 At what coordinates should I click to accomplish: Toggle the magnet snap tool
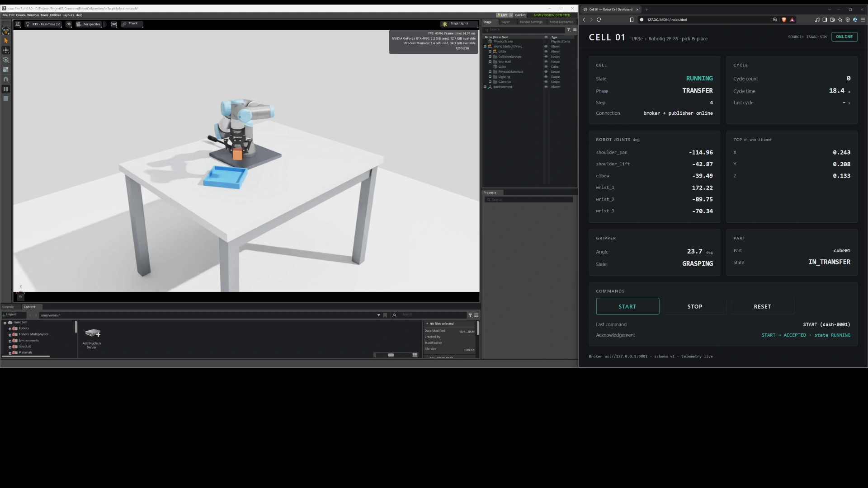6,79
